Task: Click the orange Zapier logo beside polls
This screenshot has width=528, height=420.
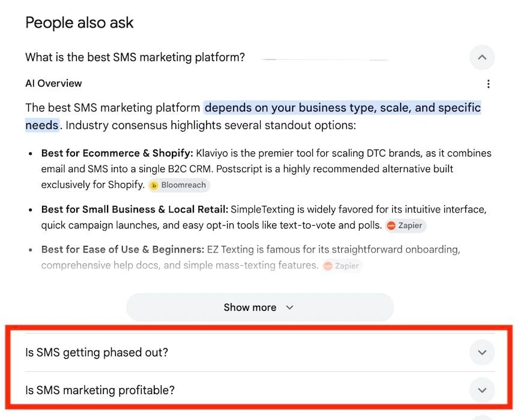Action: coord(391,226)
